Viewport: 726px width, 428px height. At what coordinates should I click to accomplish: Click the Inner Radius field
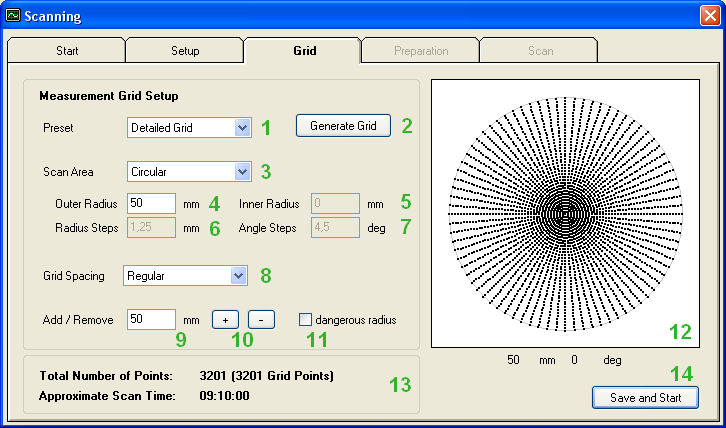pos(335,203)
